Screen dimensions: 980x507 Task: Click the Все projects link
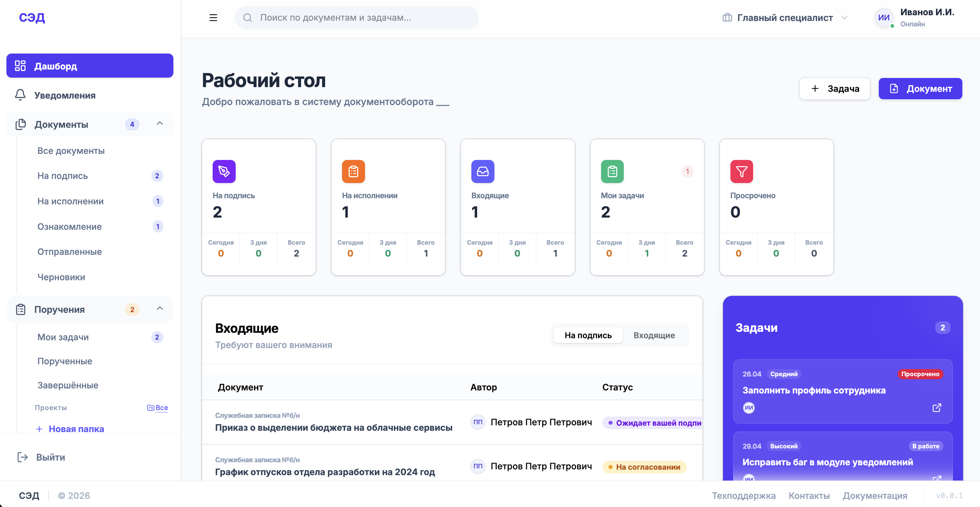tap(157, 408)
